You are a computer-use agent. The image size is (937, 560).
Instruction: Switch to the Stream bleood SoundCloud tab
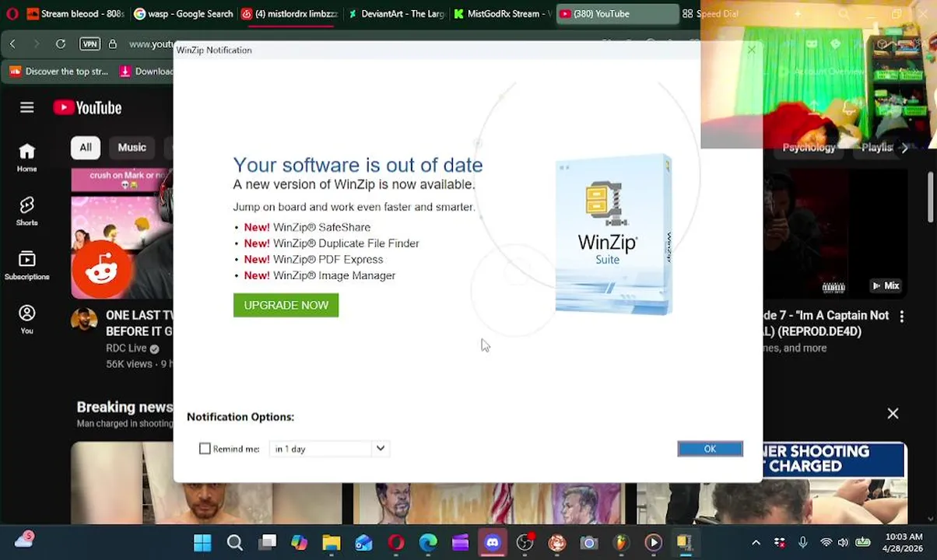[75, 13]
